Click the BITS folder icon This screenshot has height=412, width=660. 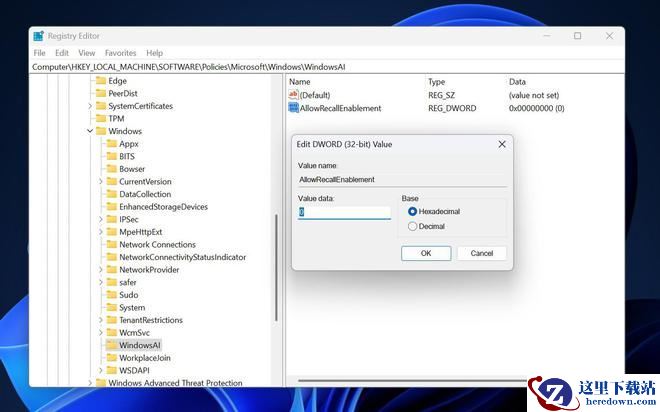pyautogui.click(x=111, y=156)
